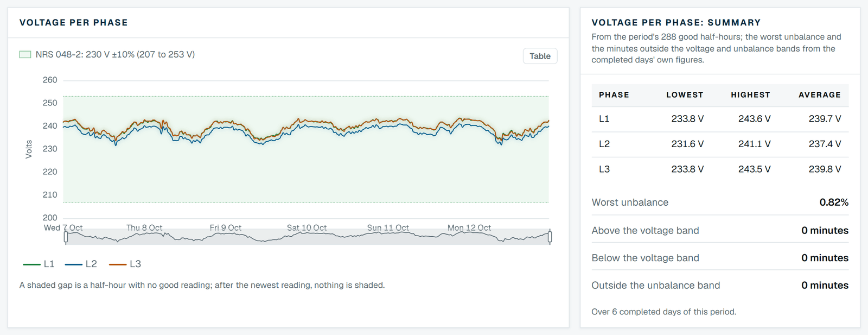Click the L2 row label in summary table
The width and height of the screenshot is (868, 335).
(604, 144)
